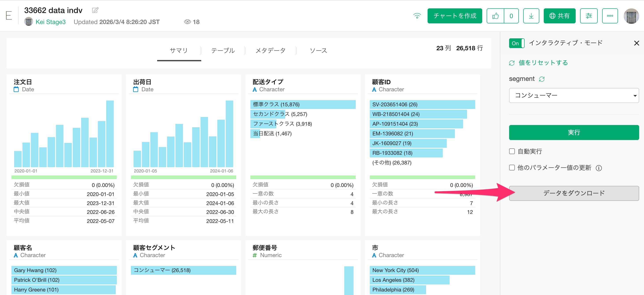Click the edit pencil icon beside the title
This screenshot has width=644, height=295.
click(x=95, y=10)
